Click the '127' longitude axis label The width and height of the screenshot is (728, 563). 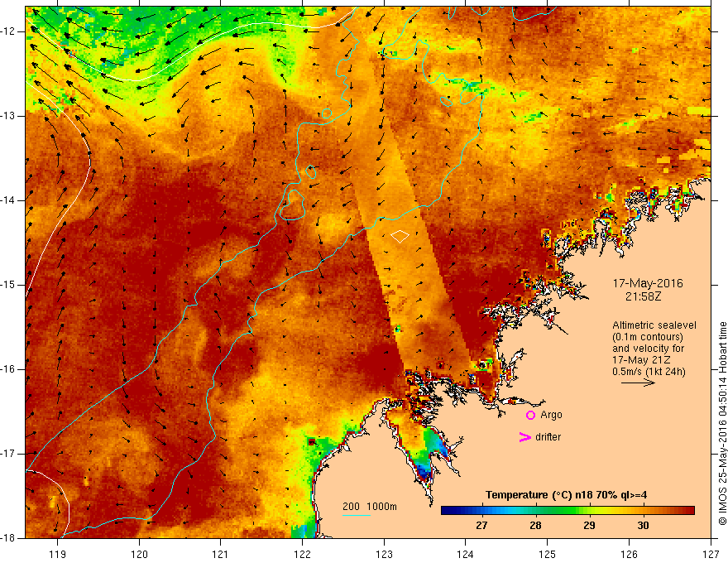click(x=711, y=554)
